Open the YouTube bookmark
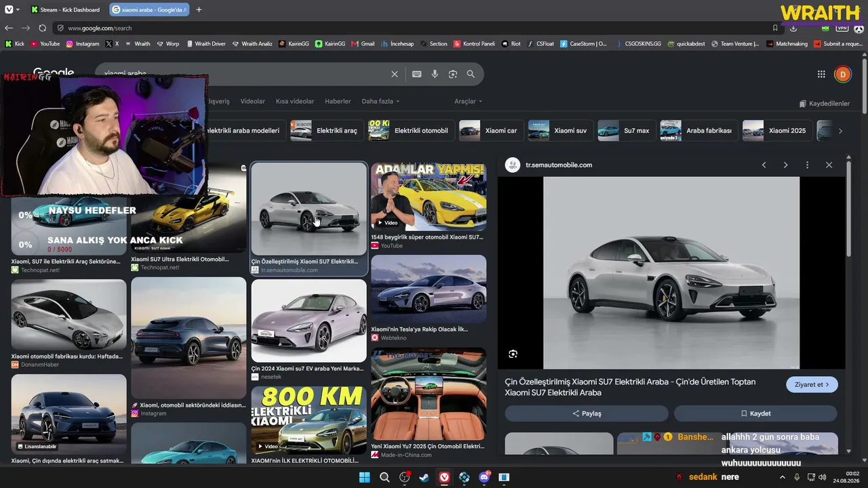The height and width of the screenshot is (488, 868). click(45, 43)
